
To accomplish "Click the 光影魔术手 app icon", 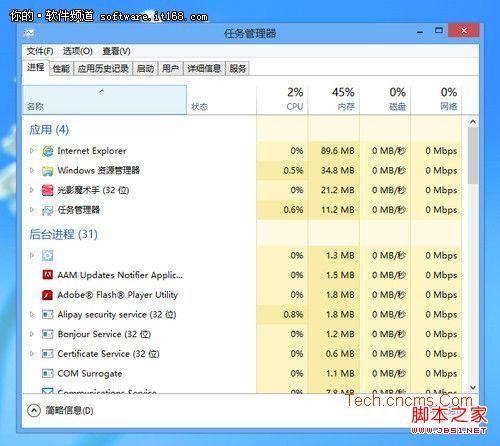I will click(48, 190).
